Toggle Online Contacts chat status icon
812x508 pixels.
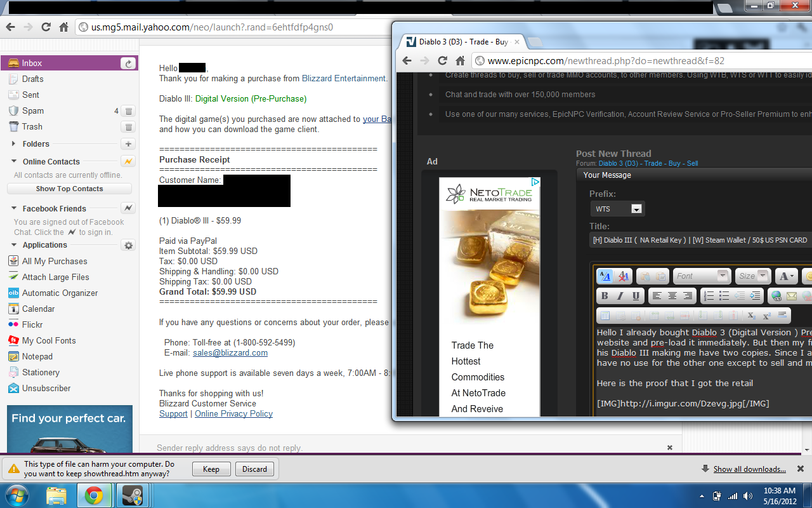click(128, 161)
